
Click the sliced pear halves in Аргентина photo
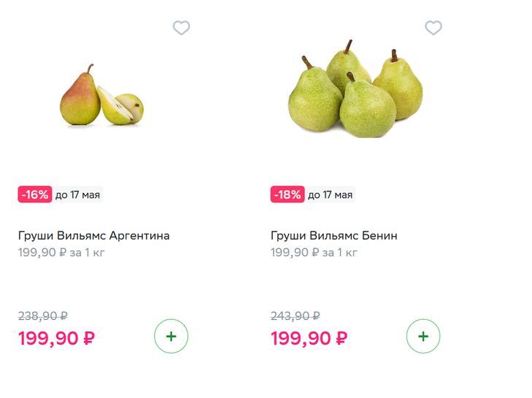coord(121,107)
